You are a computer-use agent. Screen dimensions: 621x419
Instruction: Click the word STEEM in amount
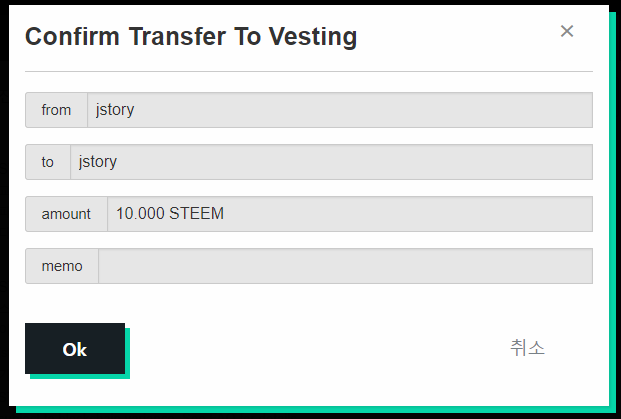coord(196,213)
